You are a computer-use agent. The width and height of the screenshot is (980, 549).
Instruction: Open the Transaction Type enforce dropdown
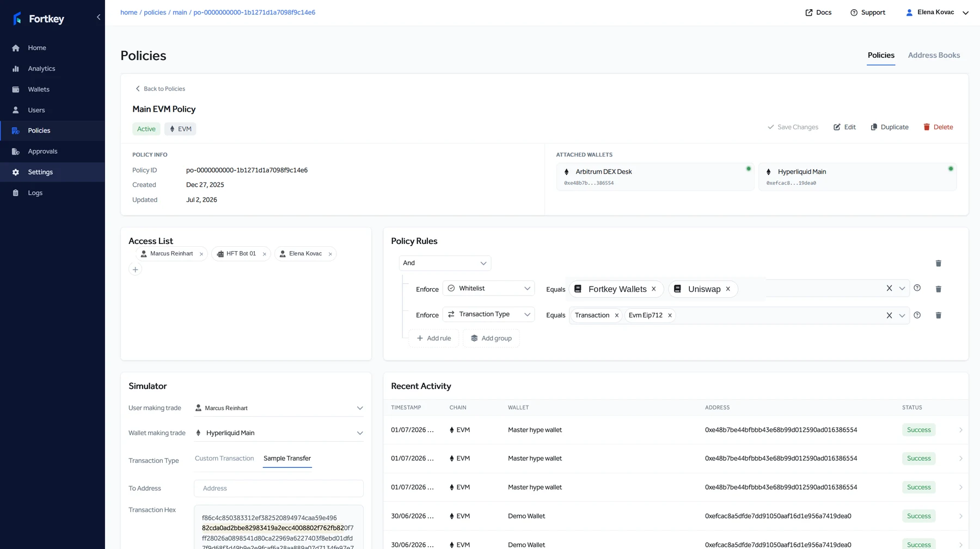[488, 315]
